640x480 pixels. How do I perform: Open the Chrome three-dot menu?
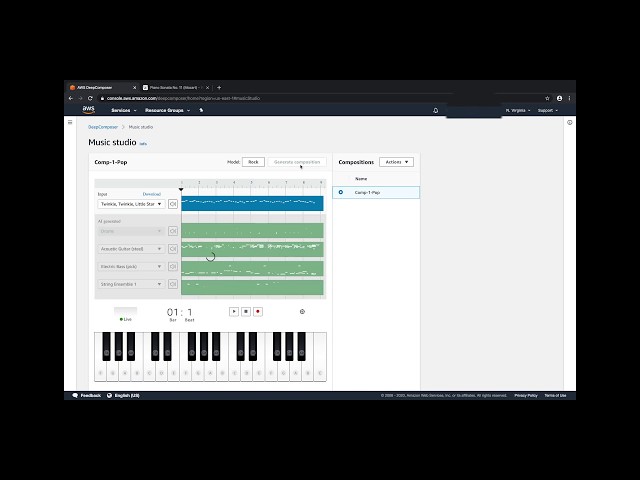pos(569,98)
